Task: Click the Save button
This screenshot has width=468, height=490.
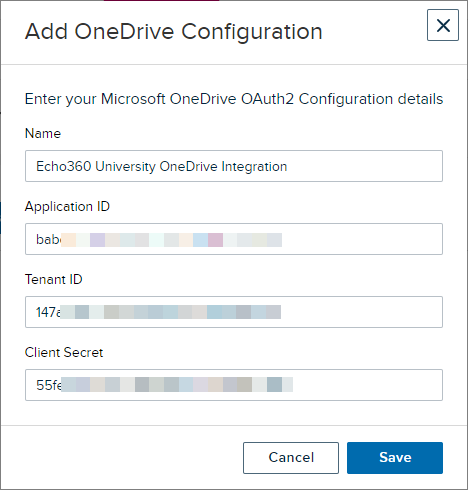Action: pyautogui.click(x=395, y=458)
